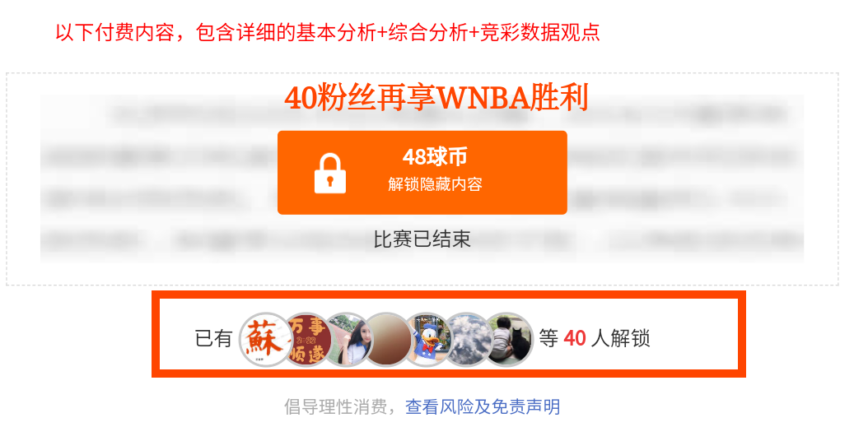This screenshot has height=427, width=868.
Task: Click the red paid content description text
Action: click(327, 33)
